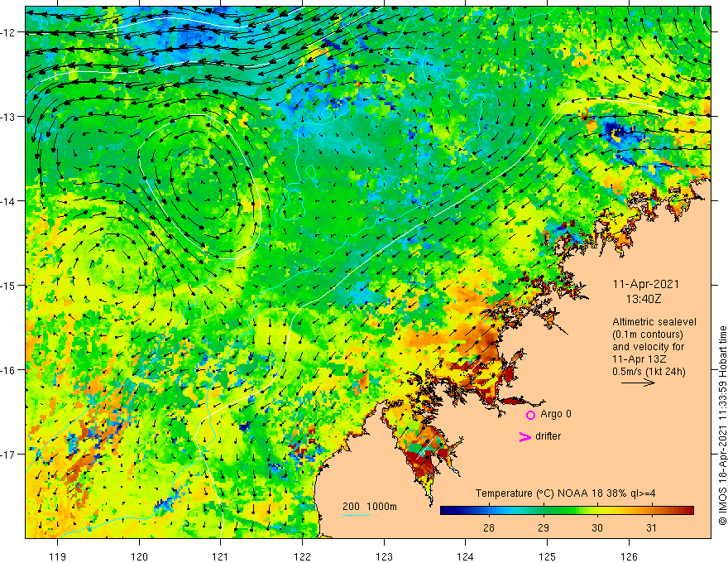Click longitude axis label 123
This screenshot has height=563, width=728.
click(384, 556)
